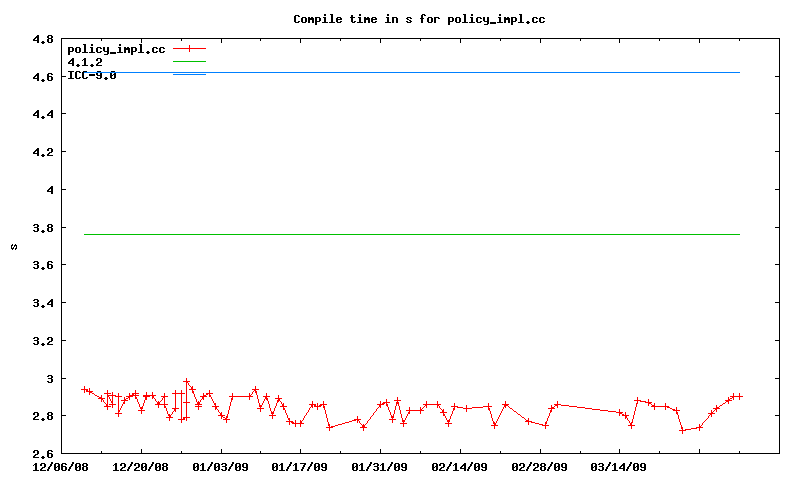Click the 12/06/08 x-axis date label
This screenshot has height=480, width=800.
(x=62, y=466)
